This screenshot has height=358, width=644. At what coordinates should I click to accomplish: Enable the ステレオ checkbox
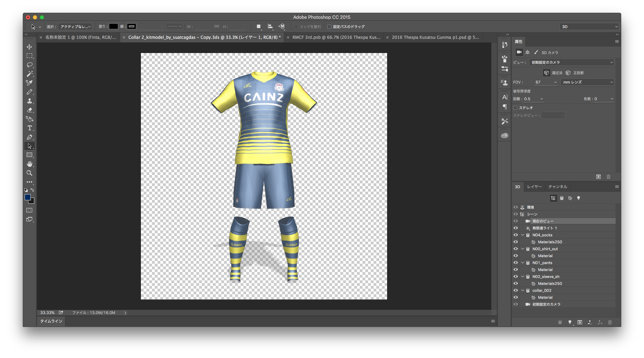click(x=515, y=108)
